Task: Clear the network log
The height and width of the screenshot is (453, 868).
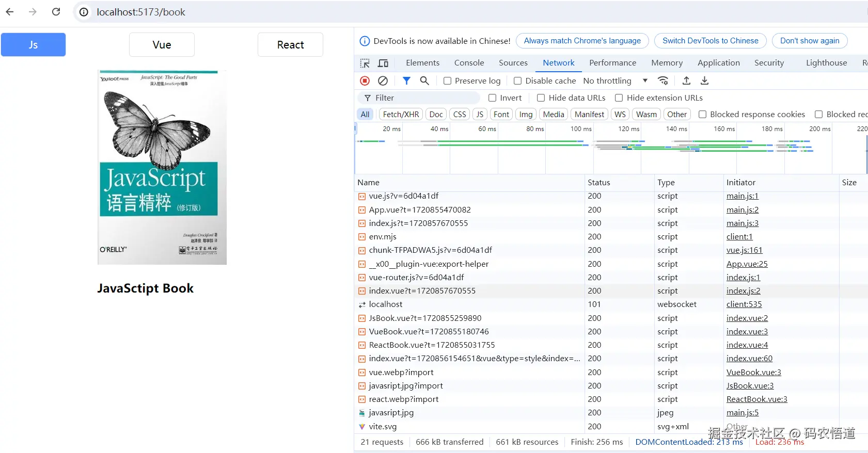Action: click(x=383, y=80)
